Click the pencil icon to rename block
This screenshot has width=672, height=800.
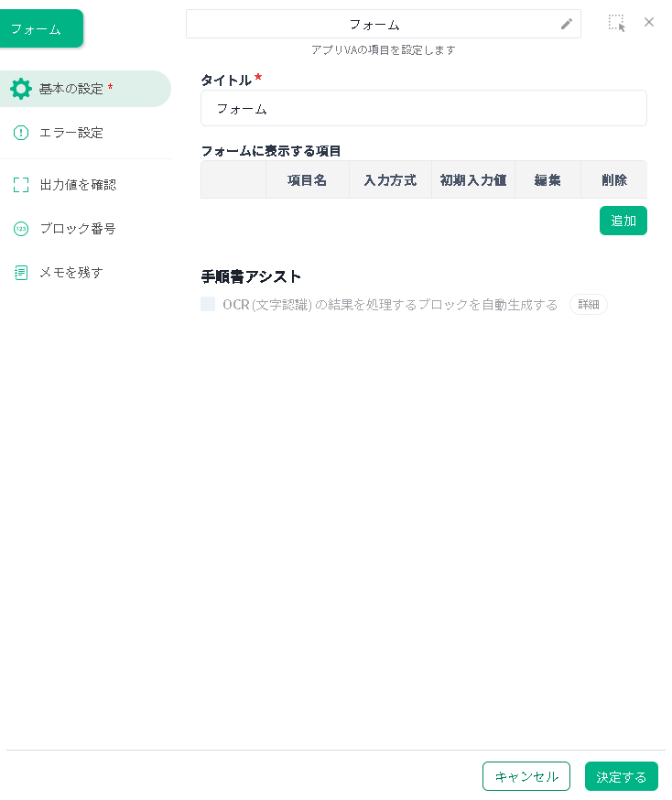click(x=567, y=24)
